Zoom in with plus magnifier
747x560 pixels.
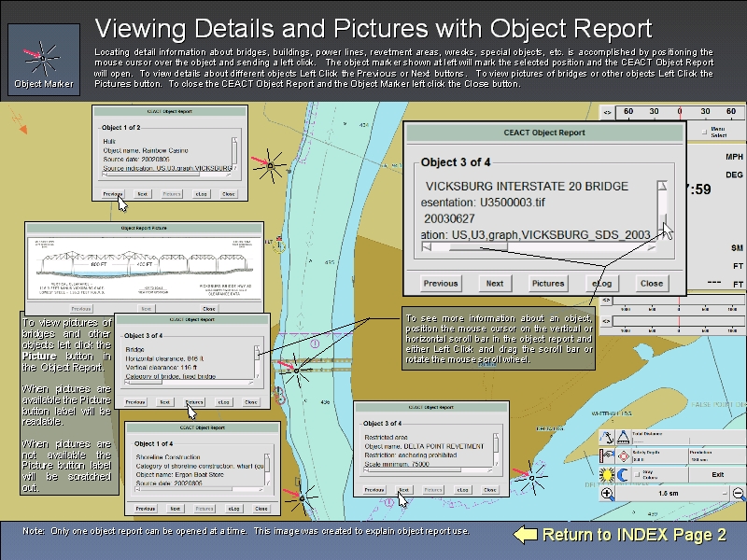[x=607, y=494]
